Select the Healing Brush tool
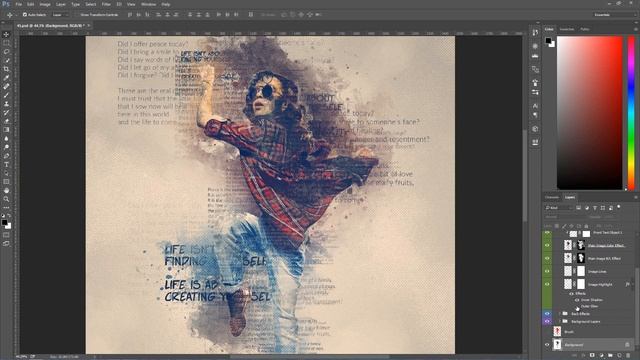 6,87
